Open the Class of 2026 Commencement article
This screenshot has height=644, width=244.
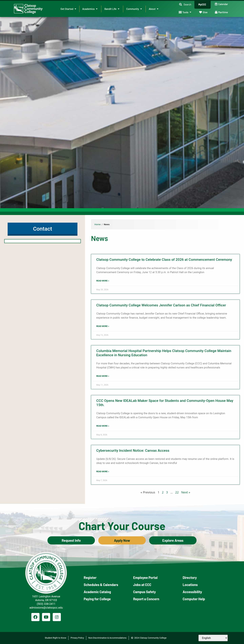point(164,260)
